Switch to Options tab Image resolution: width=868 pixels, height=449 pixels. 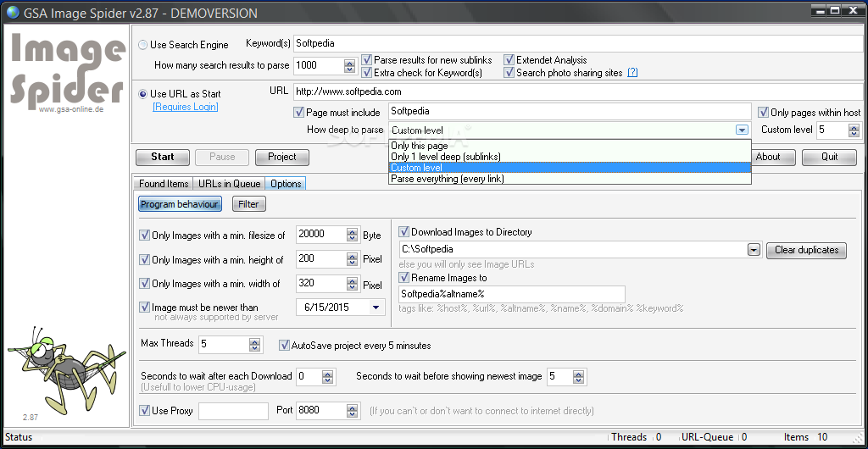pyautogui.click(x=286, y=184)
